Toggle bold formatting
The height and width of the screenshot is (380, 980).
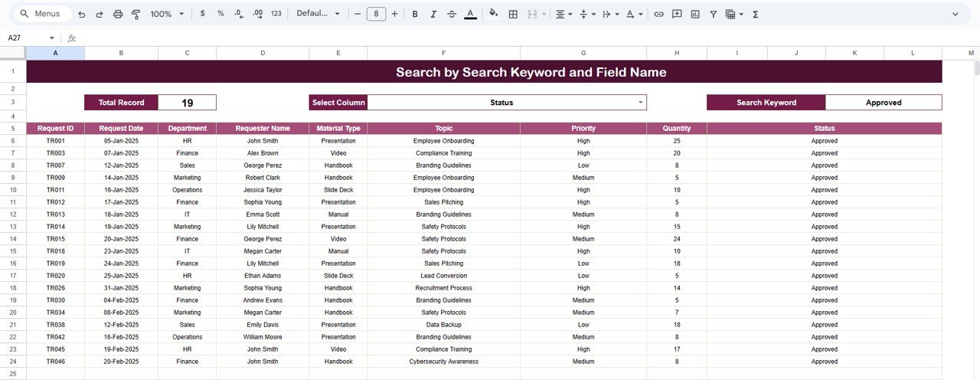[x=415, y=14]
